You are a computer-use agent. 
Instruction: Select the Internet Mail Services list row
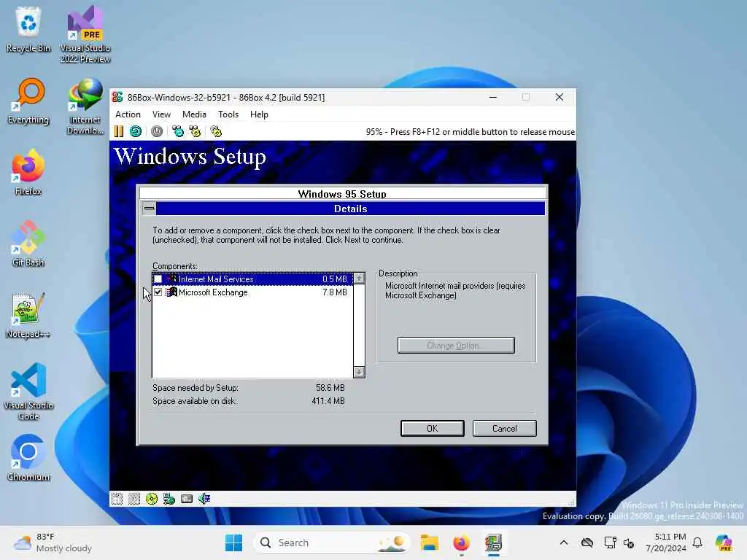pos(252,279)
